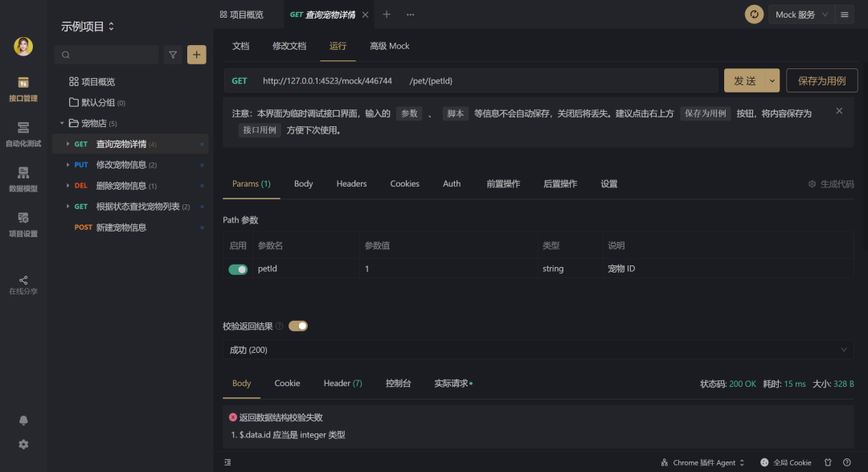Image resolution: width=868 pixels, height=472 pixels.
Task: Expand the 成功 (200) response selector
Action: (537, 350)
